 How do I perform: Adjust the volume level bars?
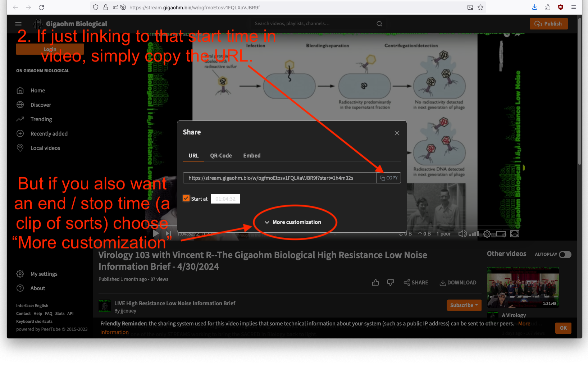click(474, 234)
